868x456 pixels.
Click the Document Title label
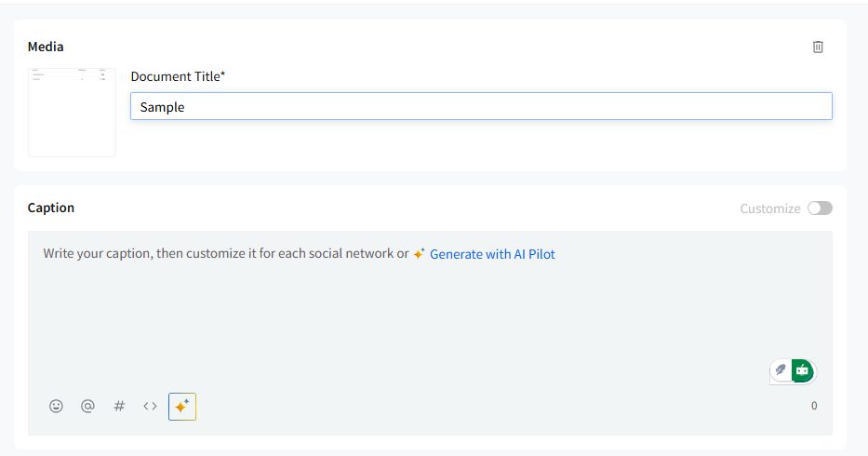point(178,76)
